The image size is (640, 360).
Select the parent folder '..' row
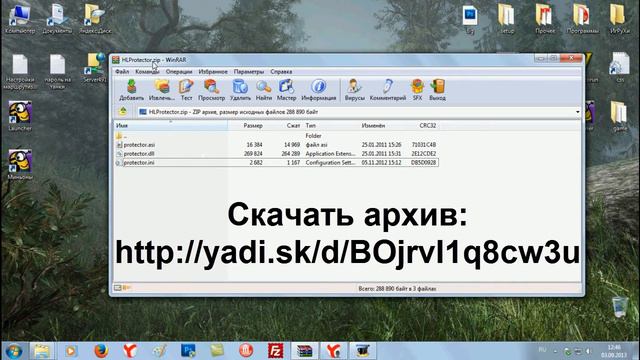tap(276, 136)
